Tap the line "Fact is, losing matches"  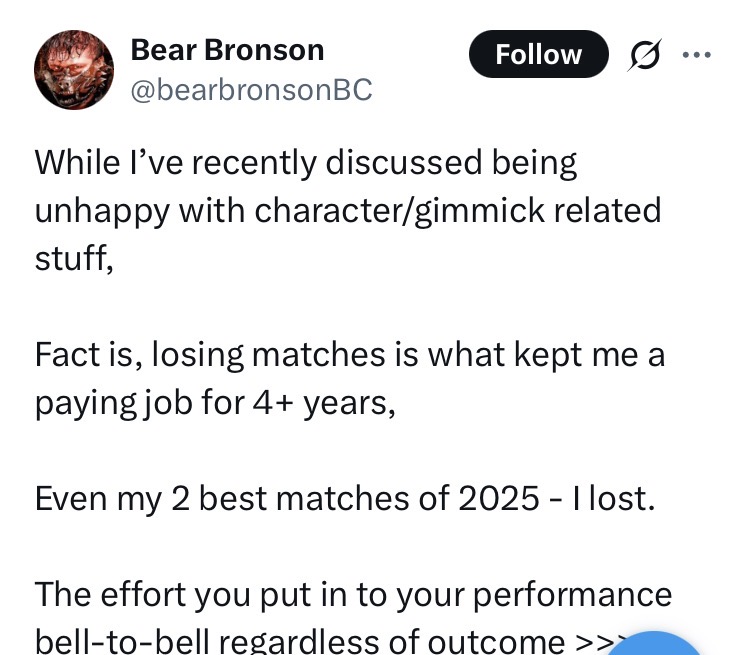coord(349,354)
